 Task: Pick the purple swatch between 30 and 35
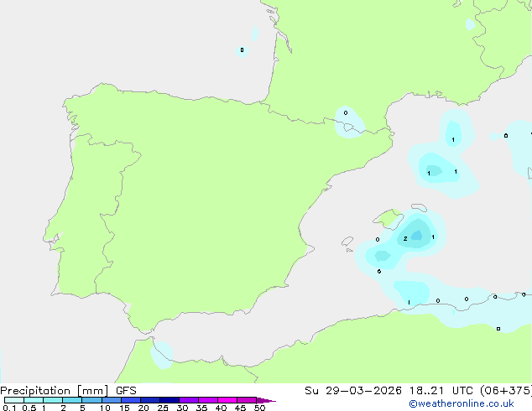click(x=189, y=400)
